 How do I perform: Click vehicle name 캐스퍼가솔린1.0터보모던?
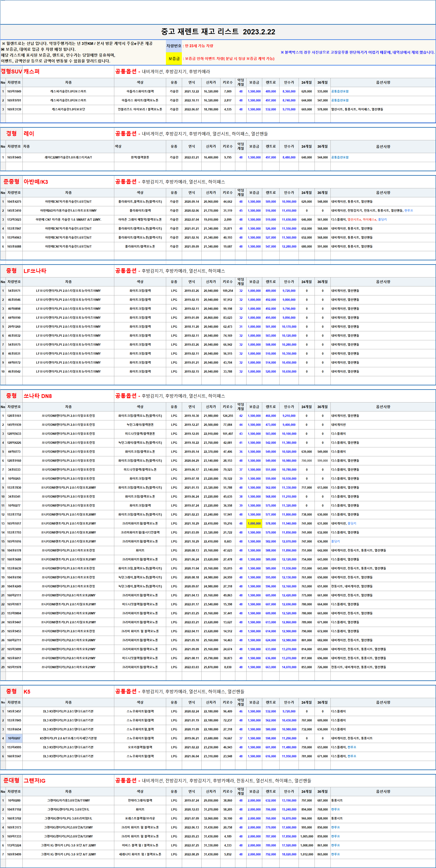(68, 110)
